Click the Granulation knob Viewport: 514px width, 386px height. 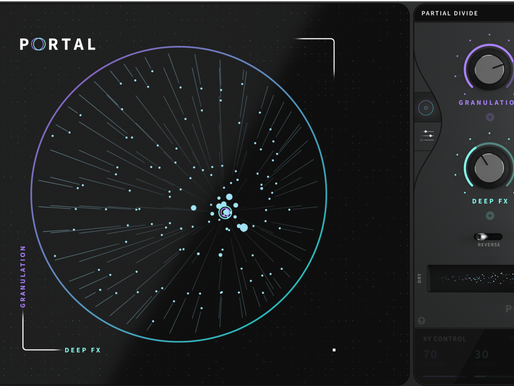(x=489, y=69)
